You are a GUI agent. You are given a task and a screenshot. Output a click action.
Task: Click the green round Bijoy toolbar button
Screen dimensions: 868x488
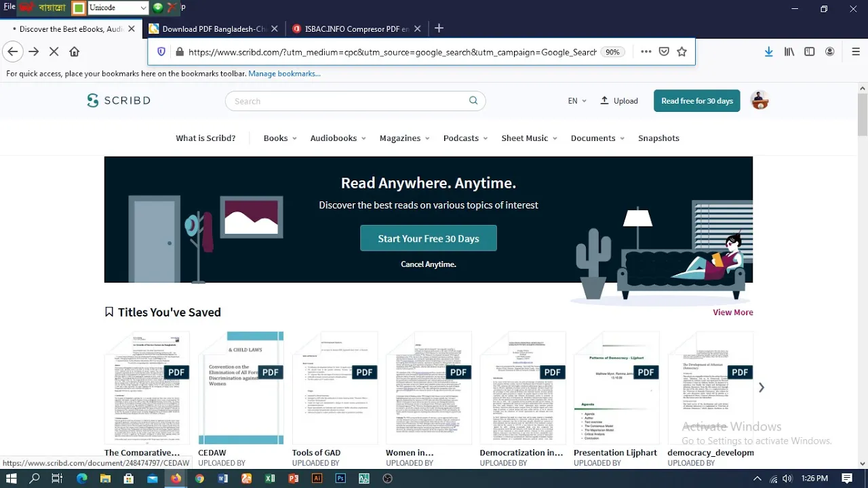click(158, 8)
